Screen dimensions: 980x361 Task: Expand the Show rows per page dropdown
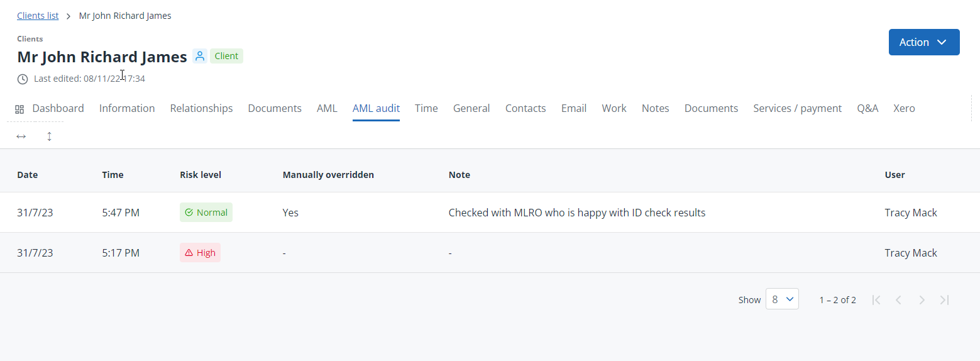click(782, 299)
